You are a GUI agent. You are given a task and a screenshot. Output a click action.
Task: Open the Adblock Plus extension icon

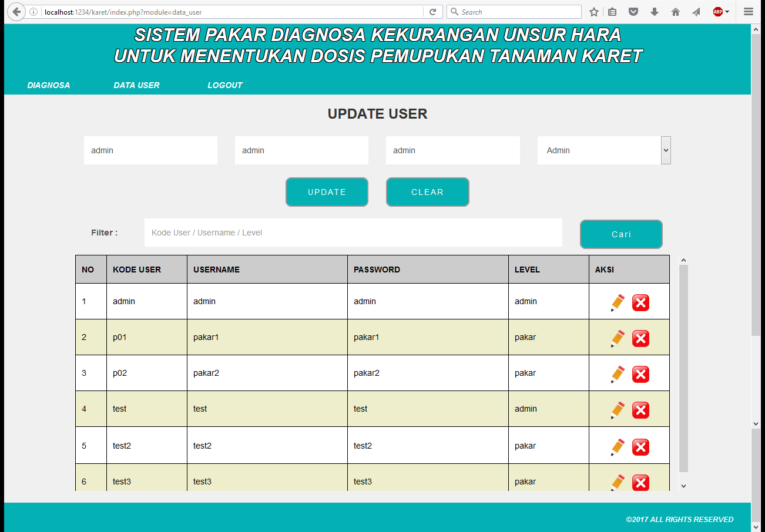point(717,12)
